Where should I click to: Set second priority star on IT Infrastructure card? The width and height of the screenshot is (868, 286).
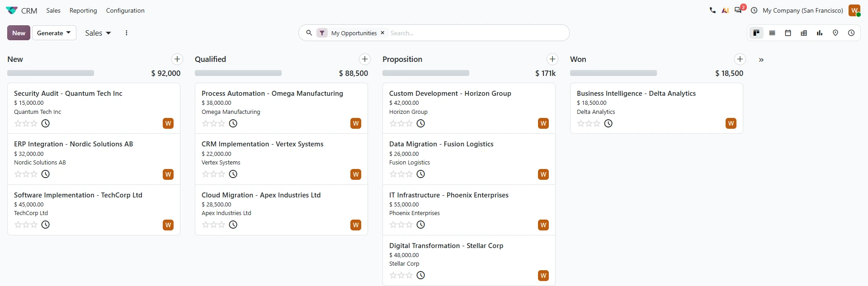click(x=401, y=225)
